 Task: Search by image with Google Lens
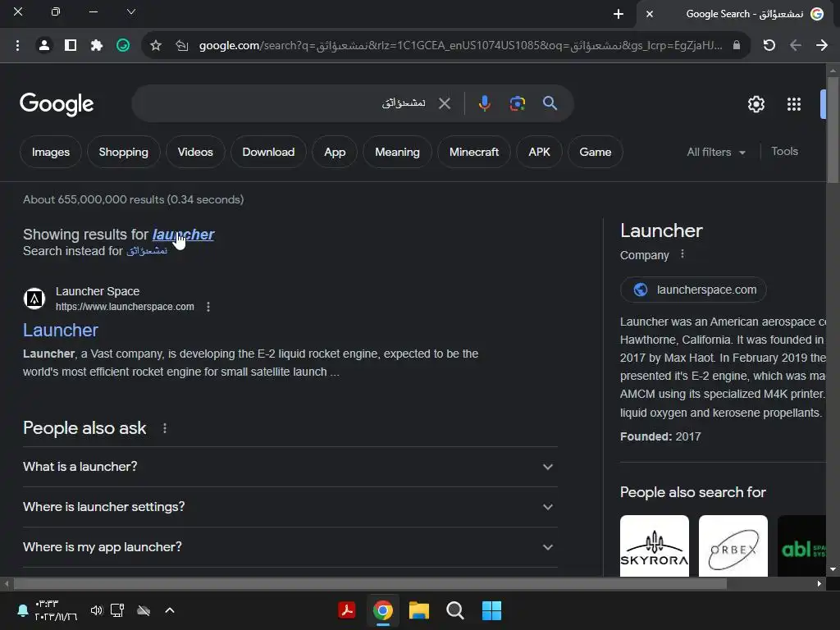(x=517, y=103)
